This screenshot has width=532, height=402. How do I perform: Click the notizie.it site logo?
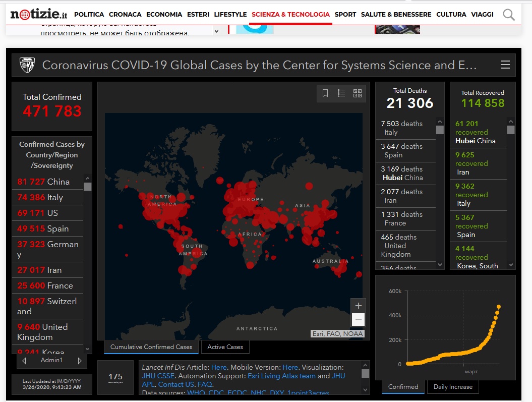[39, 14]
